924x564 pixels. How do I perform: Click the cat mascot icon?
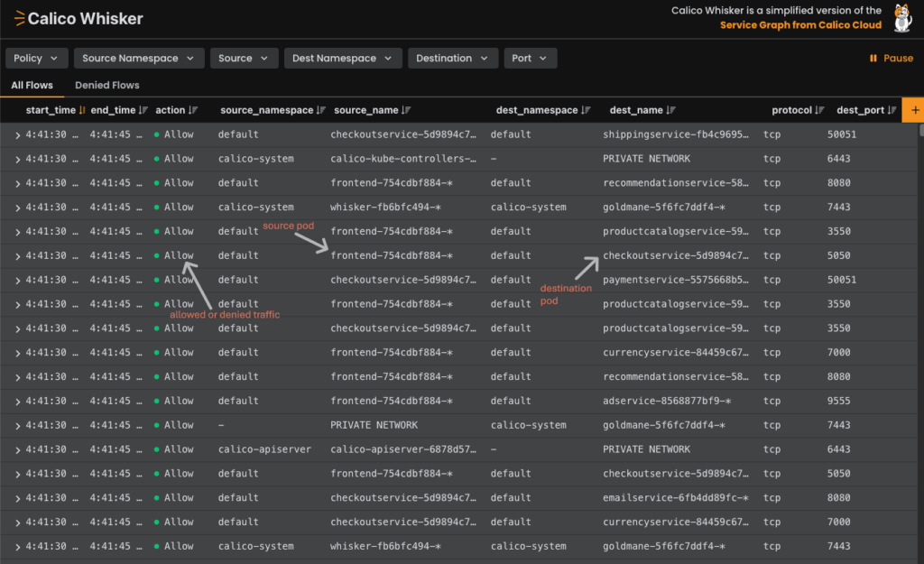click(901, 18)
